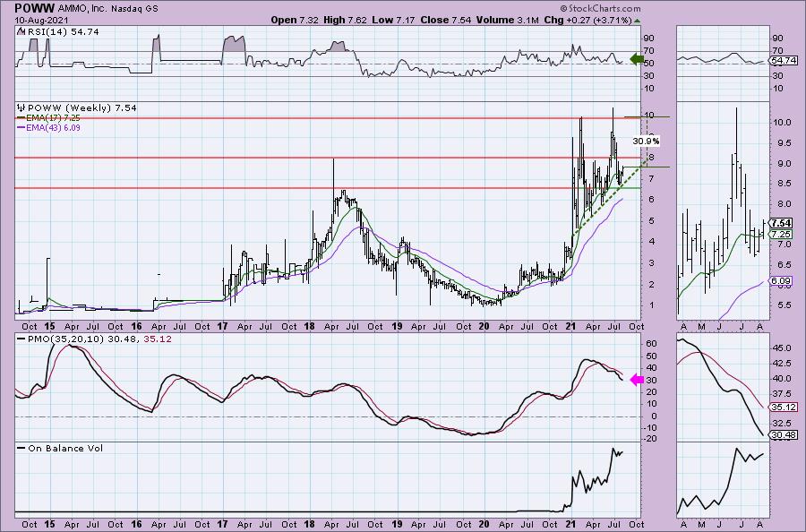Image resolution: width=806 pixels, height=532 pixels.
Task: Click the 'EMA(17) 7.25' legend text
Action: (53, 118)
